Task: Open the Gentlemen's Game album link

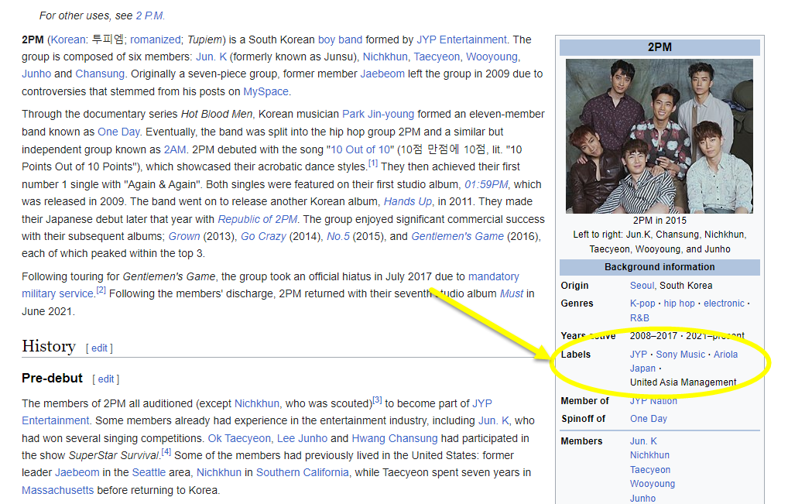Action: (x=457, y=236)
